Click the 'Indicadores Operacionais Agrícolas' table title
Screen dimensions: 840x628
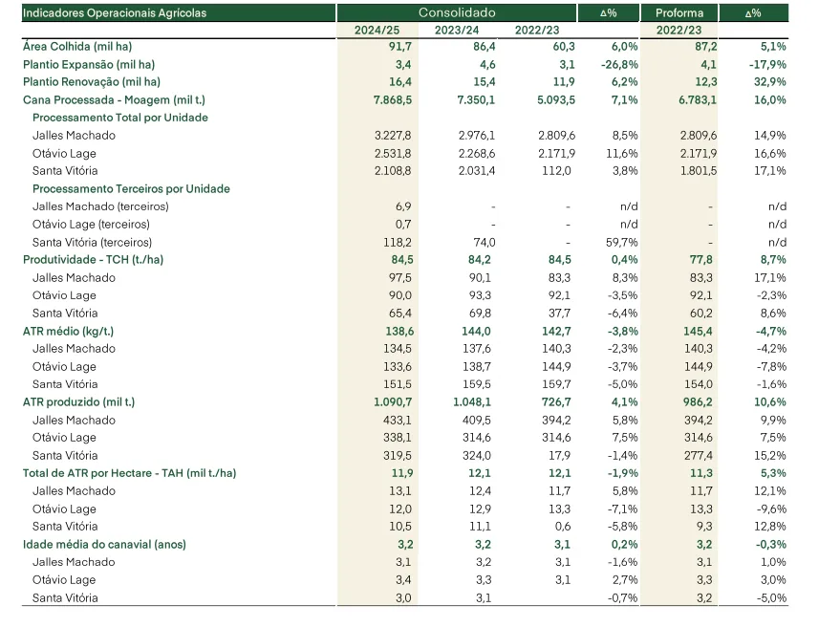(x=115, y=12)
